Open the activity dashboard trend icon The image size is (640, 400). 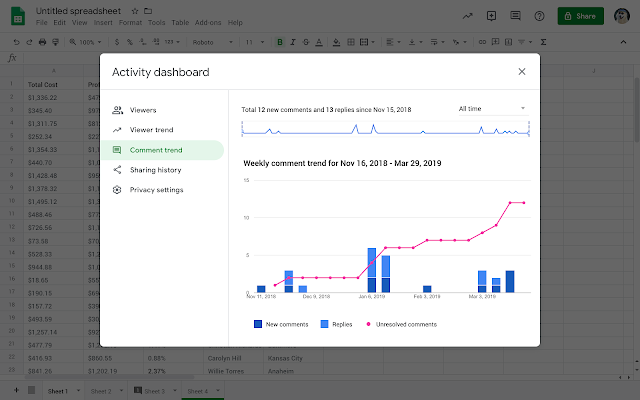466,17
